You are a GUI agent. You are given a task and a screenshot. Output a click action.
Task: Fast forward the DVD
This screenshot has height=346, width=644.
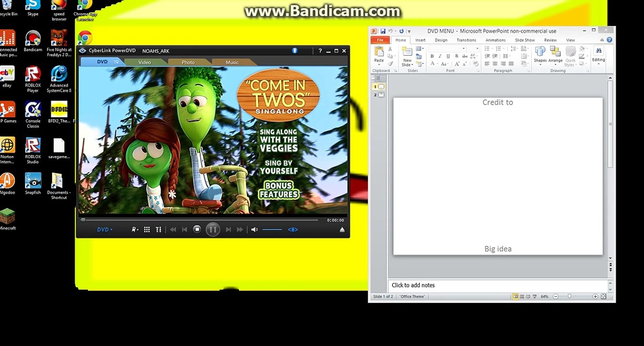(240, 230)
